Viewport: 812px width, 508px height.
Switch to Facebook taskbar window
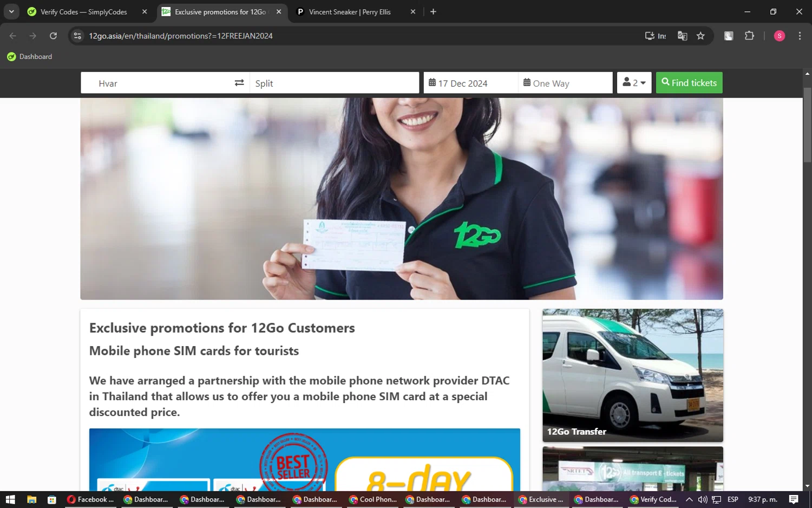coord(90,499)
